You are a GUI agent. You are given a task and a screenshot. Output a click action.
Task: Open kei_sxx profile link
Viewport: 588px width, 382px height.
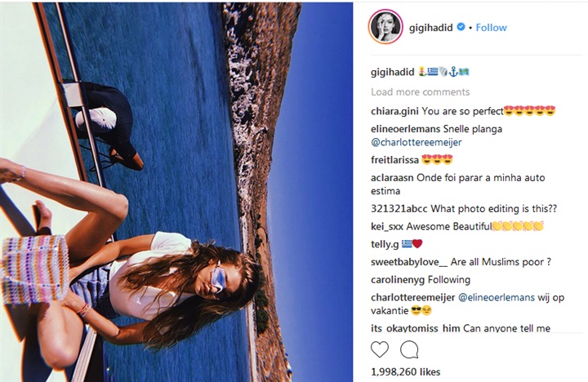(387, 226)
